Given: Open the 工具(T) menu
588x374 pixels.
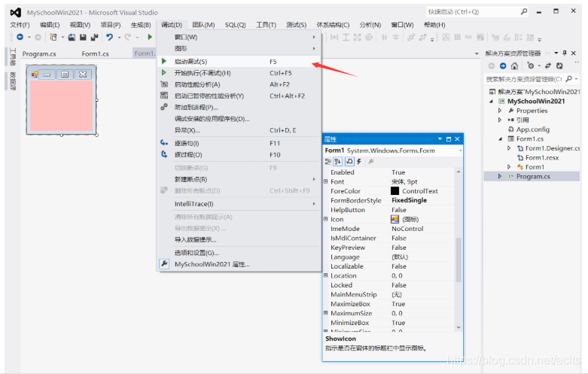Looking at the screenshot, I should (x=266, y=25).
